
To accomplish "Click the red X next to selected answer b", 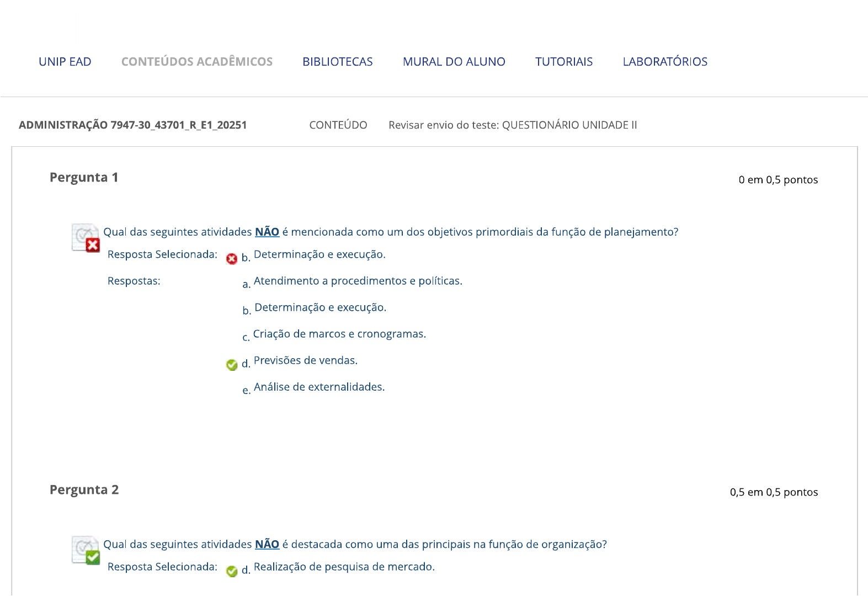I will [232, 258].
